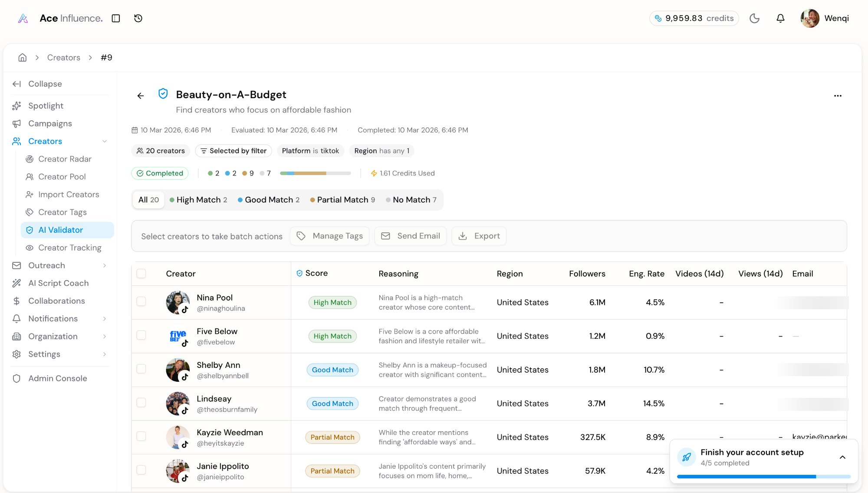
Task: Go back using the left arrow
Action: pyautogui.click(x=141, y=96)
